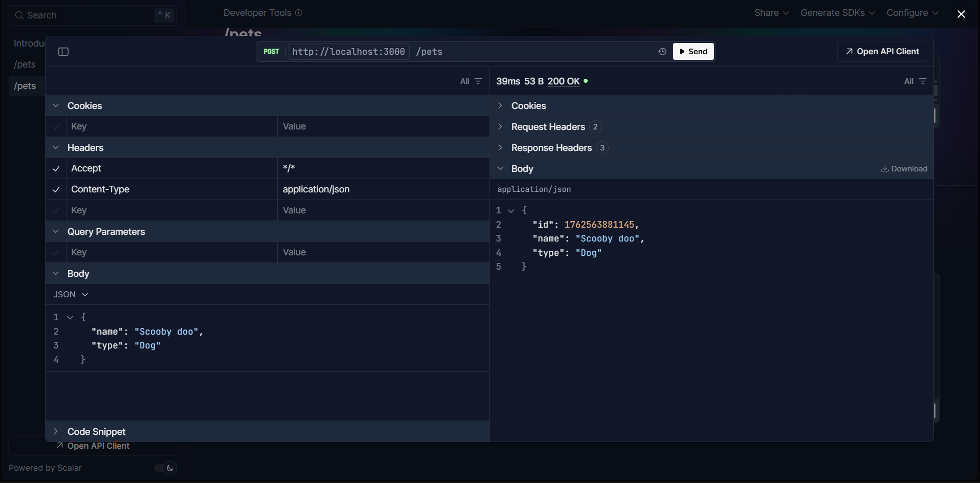
Task: Download the response body
Action: pos(904,169)
